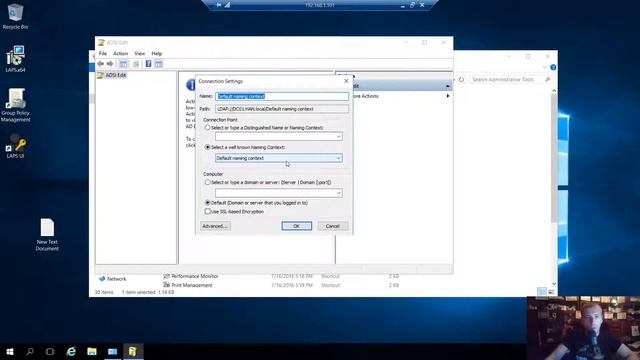Image resolution: width=640 pixels, height=360 pixels.
Task: Open File Explorer from the taskbar
Action: point(92,351)
